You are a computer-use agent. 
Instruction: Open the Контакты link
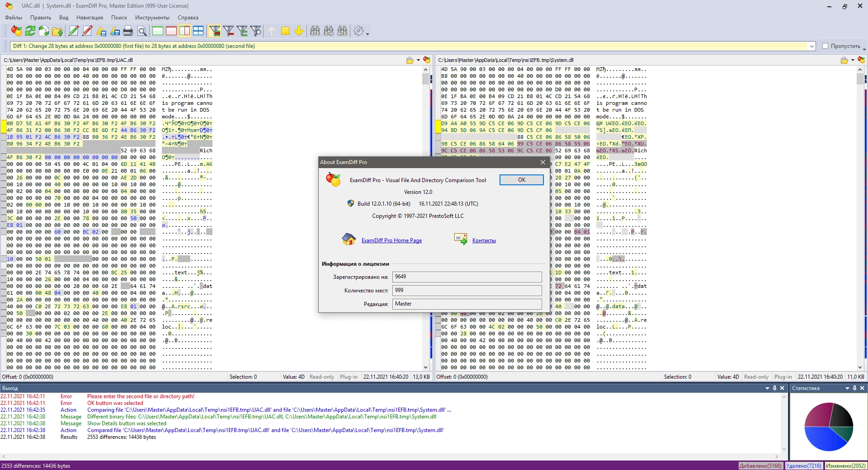[484, 240]
